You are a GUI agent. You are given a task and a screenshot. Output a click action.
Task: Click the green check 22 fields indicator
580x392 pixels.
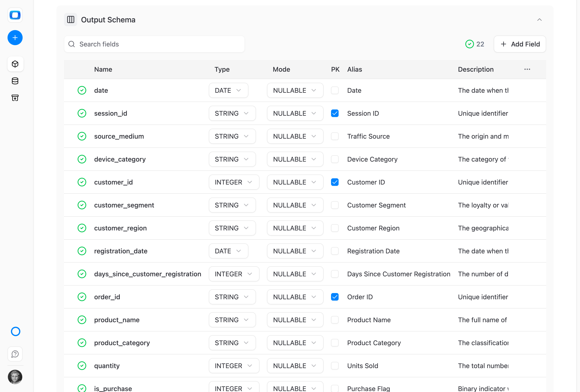click(474, 44)
